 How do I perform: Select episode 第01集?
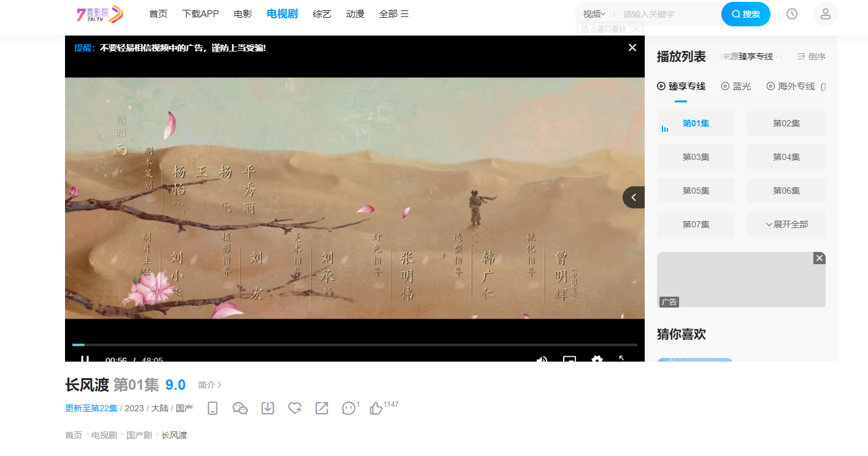696,123
